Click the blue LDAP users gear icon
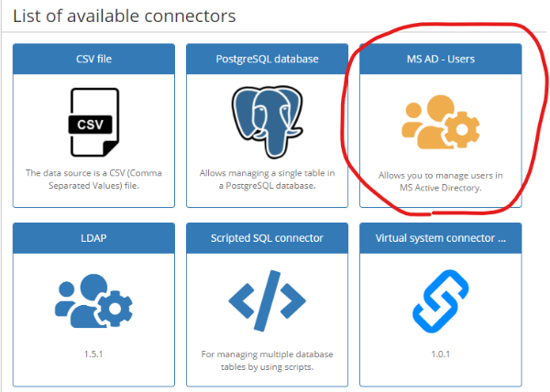This screenshot has width=550, height=392. (x=93, y=301)
